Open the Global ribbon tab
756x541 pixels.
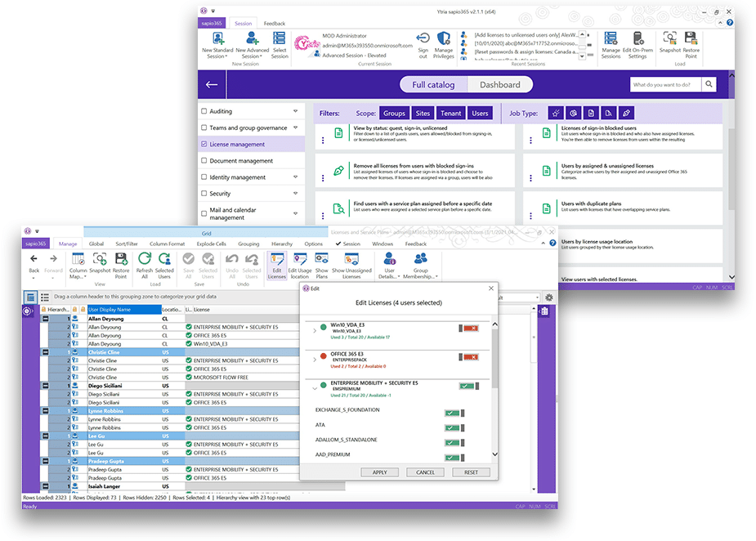(96, 244)
